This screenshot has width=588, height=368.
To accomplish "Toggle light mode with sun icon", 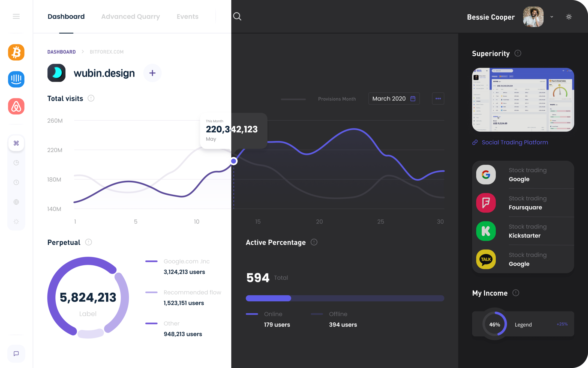I will [x=569, y=17].
